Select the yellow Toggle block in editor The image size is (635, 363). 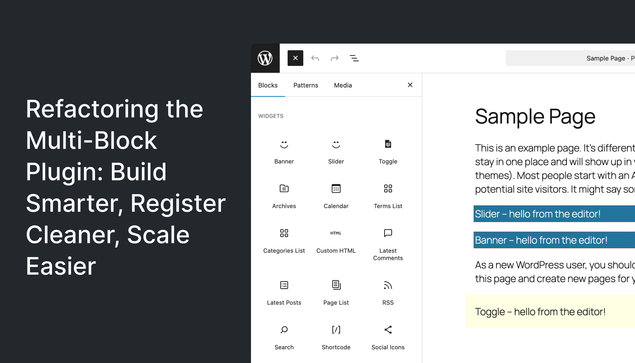[550, 312]
